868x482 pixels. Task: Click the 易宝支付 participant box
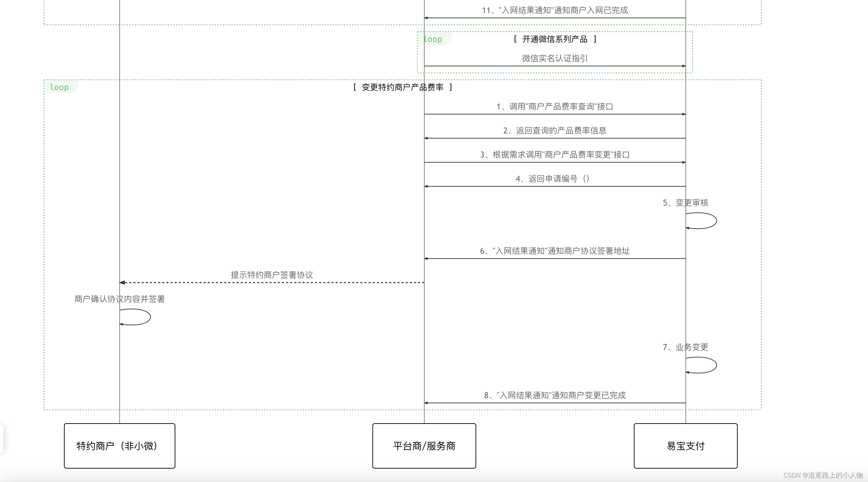tap(685, 446)
